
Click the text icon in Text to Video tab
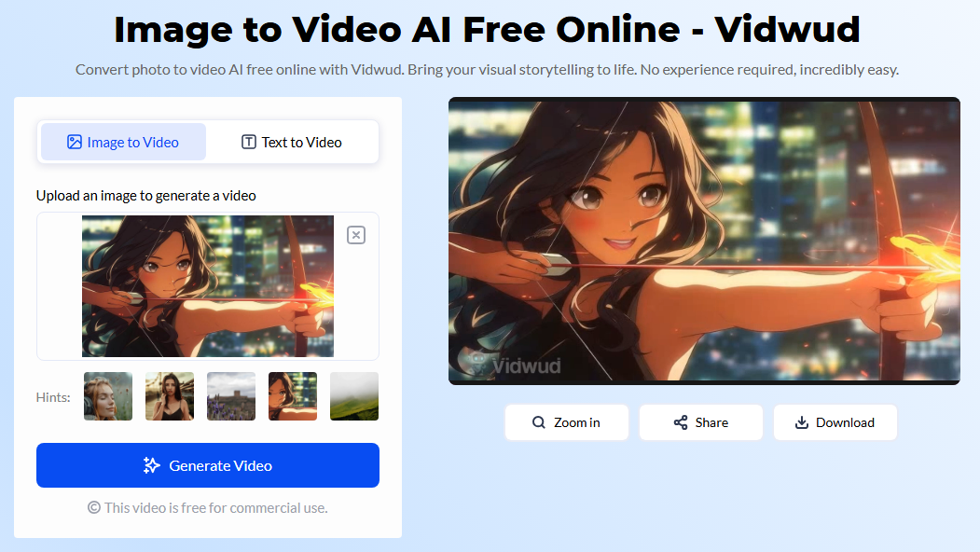coord(249,142)
